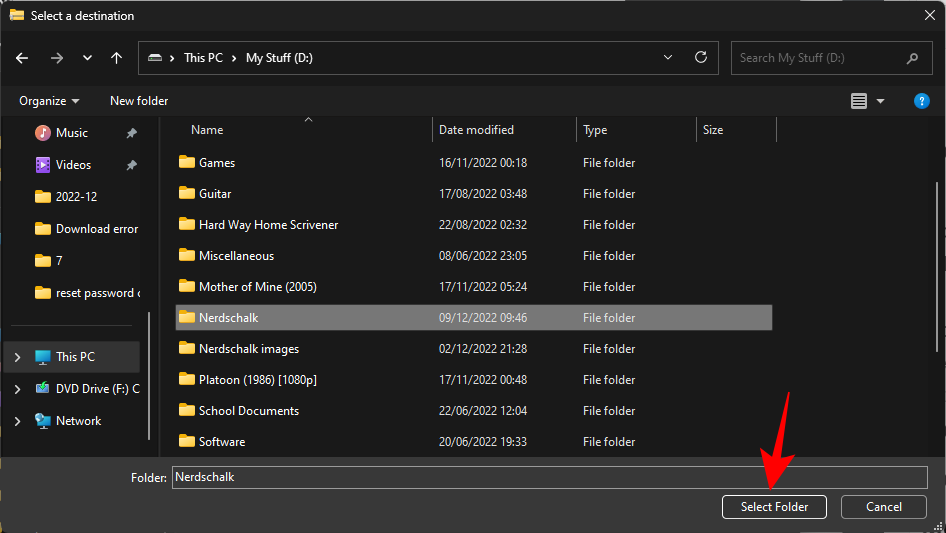Click the change view layout icon
The height and width of the screenshot is (533, 946).
858,101
